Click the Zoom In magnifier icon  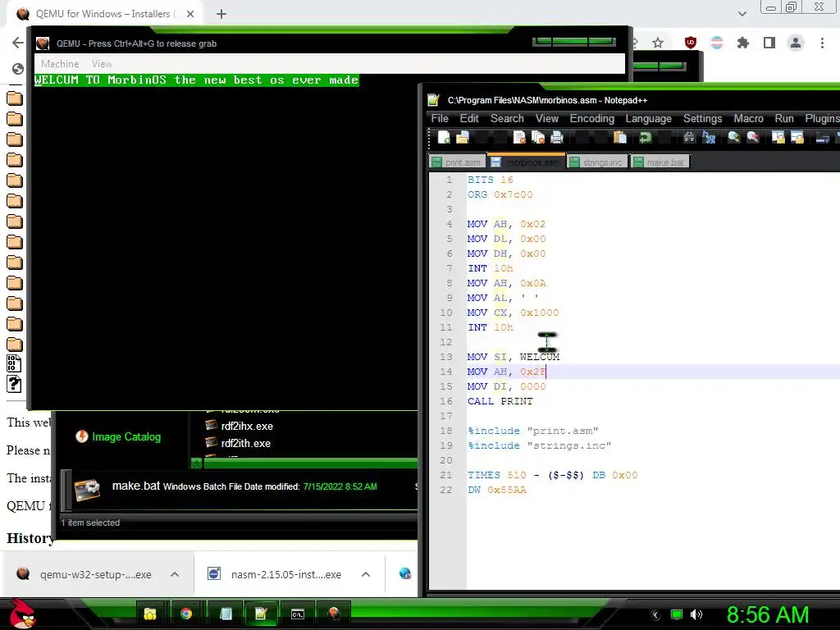(x=733, y=138)
